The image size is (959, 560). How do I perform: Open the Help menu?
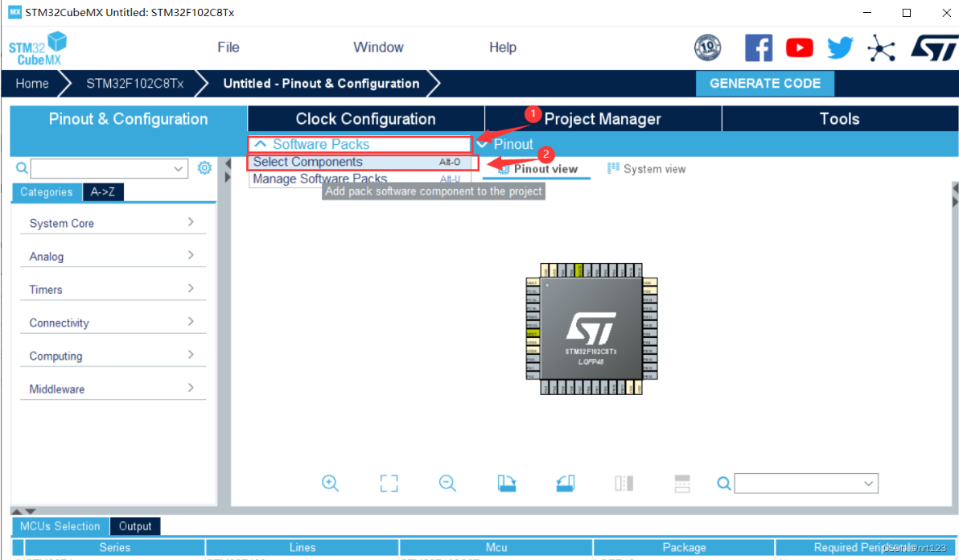503,47
